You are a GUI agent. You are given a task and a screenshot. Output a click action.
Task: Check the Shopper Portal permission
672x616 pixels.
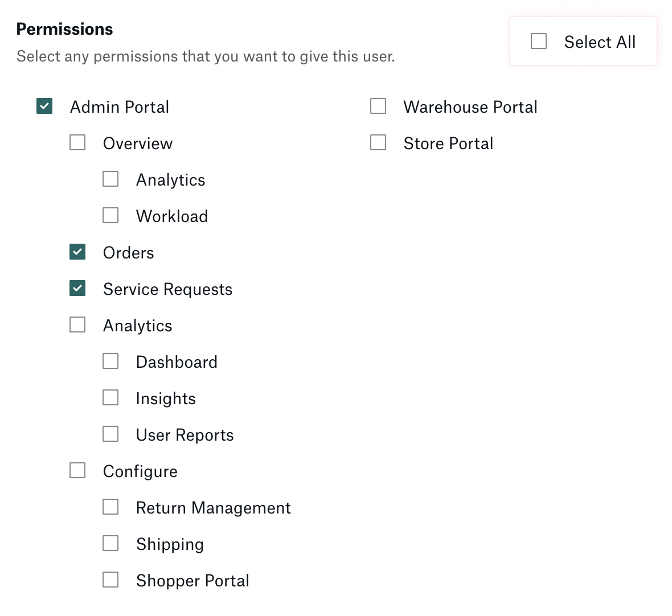[110, 580]
